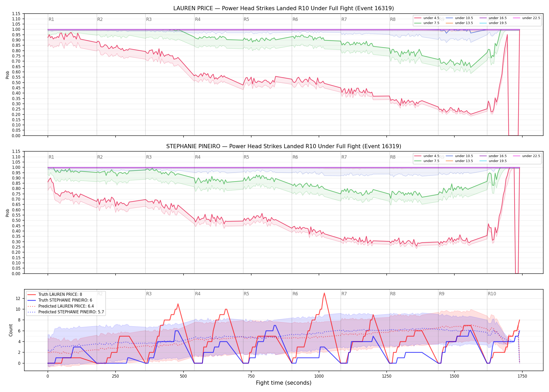The height and width of the screenshot is (392, 549).
Task: Click the R3 label in the Count chart
Action: [149, 294]
